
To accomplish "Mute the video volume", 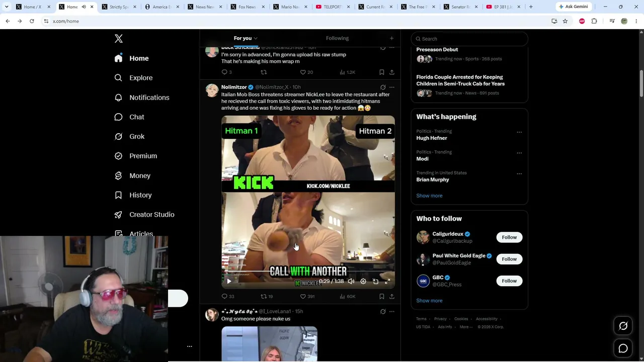I will (351, 282).
